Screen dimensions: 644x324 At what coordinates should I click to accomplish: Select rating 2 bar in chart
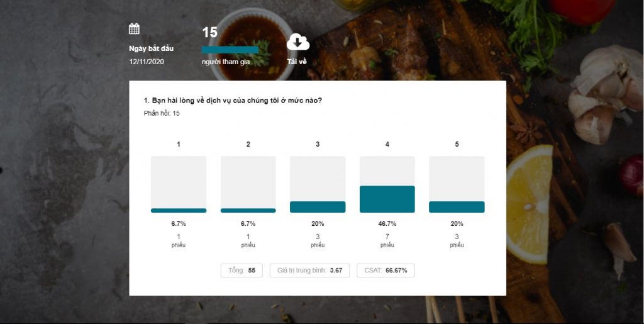pos(248,184)
